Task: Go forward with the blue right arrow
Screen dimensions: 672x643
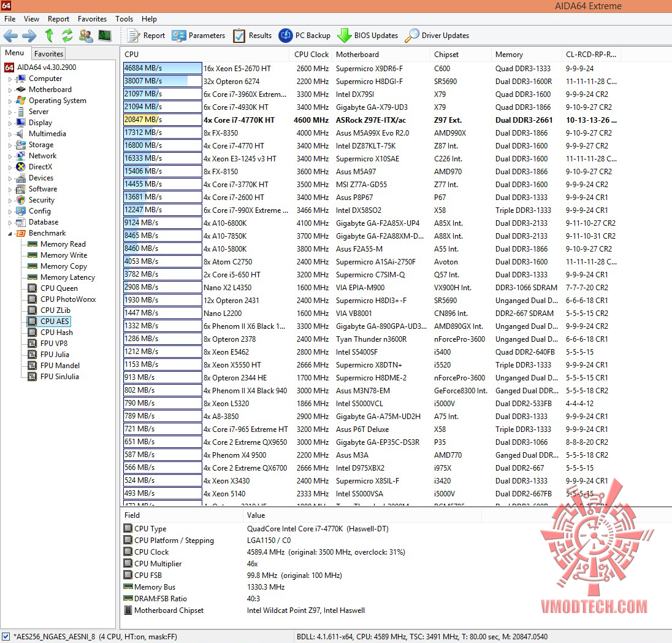Action: click(29, 36)
